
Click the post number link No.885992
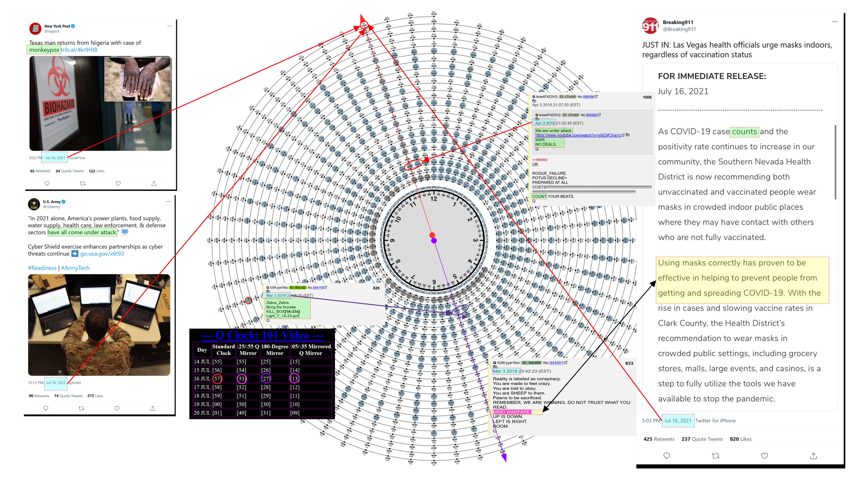(x=591, y=115)
